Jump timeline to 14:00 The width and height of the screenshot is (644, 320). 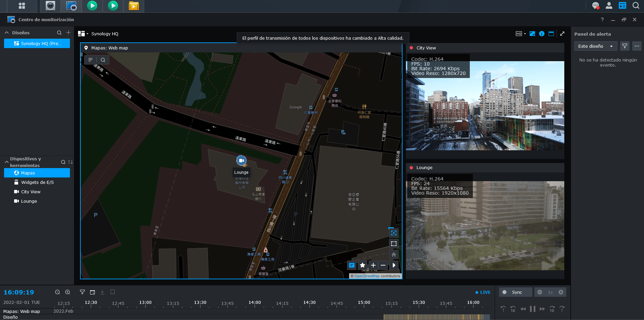pyautogui.click(x=255, y=303)
